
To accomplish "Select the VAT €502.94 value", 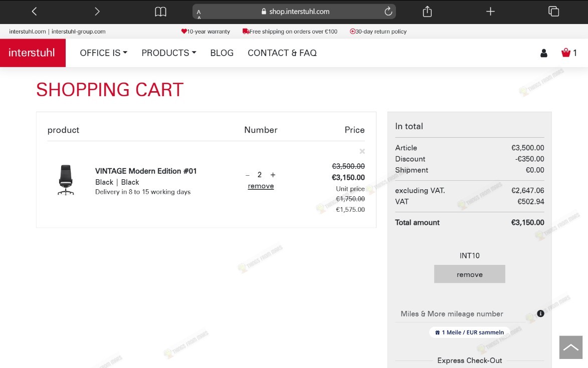I will pos(531,201).
